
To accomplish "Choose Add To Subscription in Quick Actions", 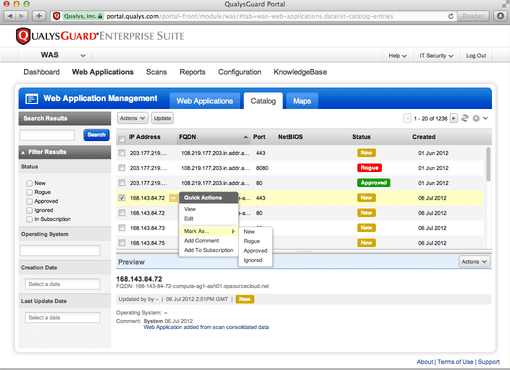I will click(x=209, y=250).
